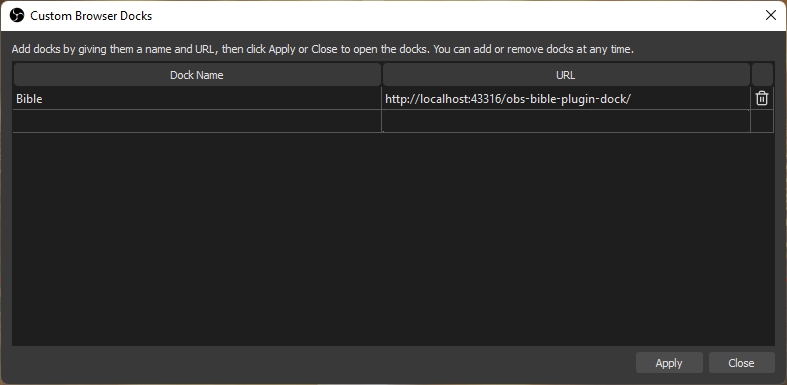Click the Close button
Image resolution: width=787 pixels, height=385 pixels.
click(741, 362)
